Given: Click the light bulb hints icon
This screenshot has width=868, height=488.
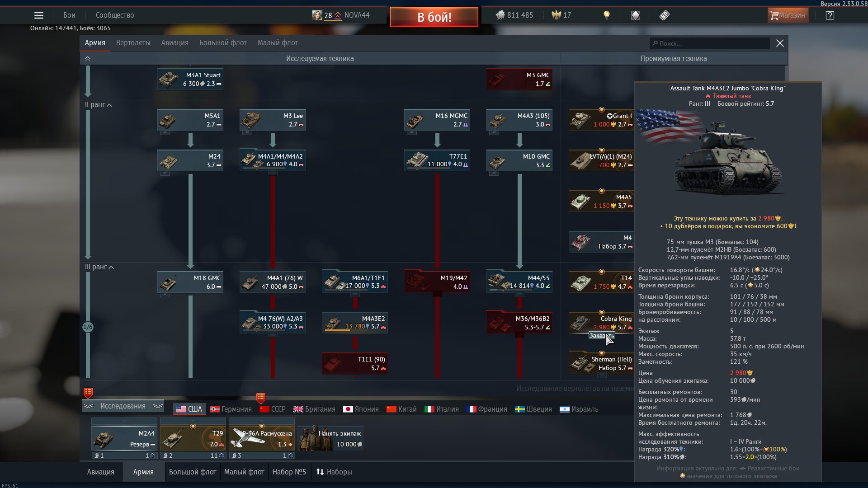Looking at the screenshot, I should coord(607,15).
